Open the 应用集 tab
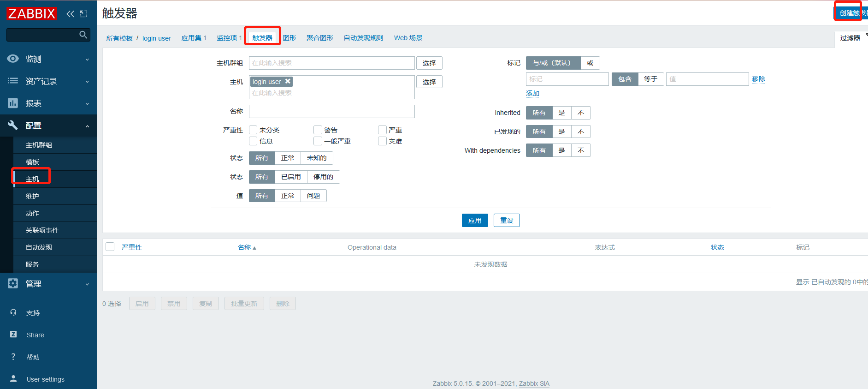The width and height of the screenshot is (868, 389). [191, 38]
